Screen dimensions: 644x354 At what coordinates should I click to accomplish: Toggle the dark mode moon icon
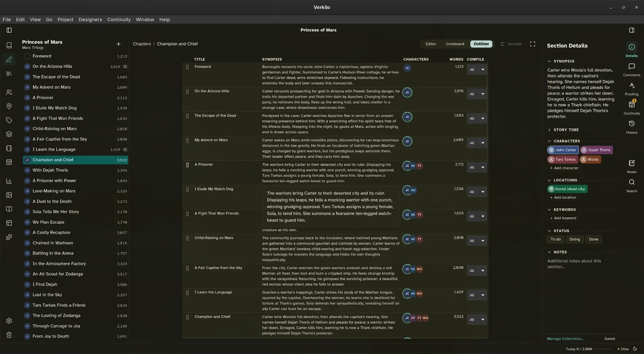pos(635,349)
